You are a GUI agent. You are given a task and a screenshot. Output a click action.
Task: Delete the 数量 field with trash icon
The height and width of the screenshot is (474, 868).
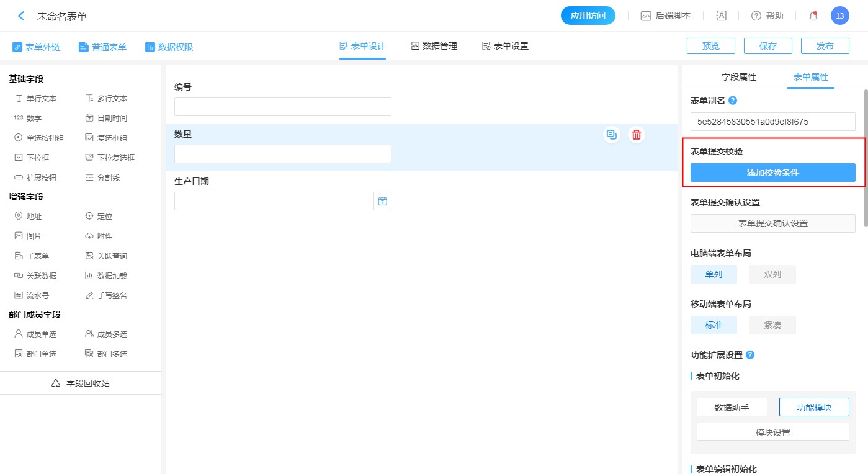coord(636,135)
